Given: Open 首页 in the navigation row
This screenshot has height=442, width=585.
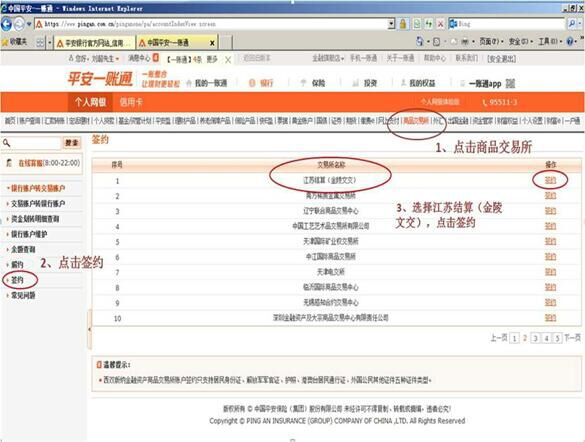Looking at the screenshot, I should click(x=10, y=121).
